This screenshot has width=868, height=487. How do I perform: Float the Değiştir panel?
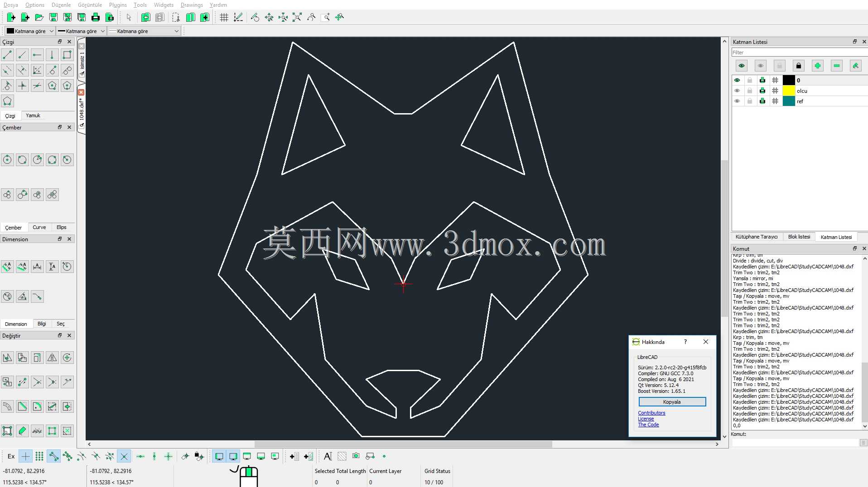coord(60,335)
